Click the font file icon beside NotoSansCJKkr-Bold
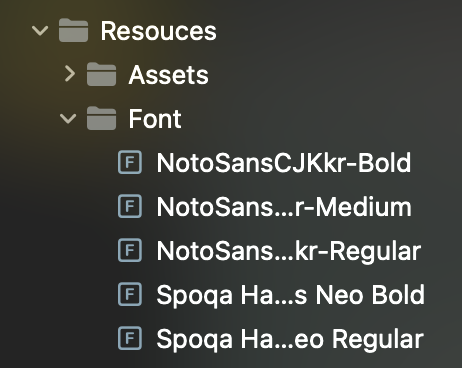Viewport: 462px width, 368px height. pyautogui.click(x=130, y=162)
